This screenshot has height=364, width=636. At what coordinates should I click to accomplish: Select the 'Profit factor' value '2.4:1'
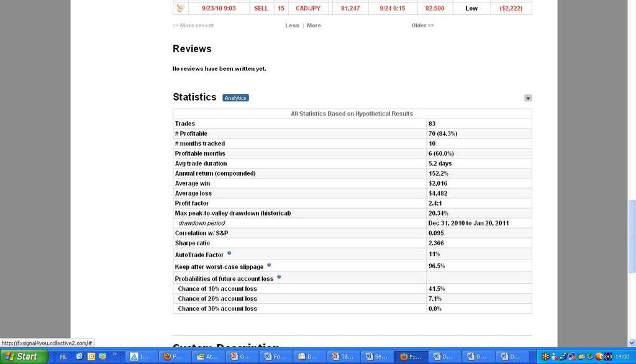pyautogui.click(x=435, y=203)
